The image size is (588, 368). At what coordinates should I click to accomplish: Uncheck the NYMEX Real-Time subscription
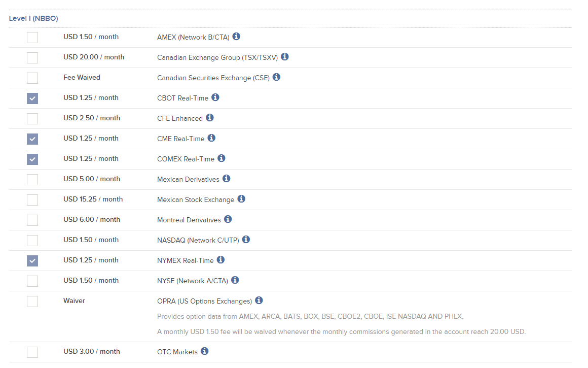[x=32, y=260]
